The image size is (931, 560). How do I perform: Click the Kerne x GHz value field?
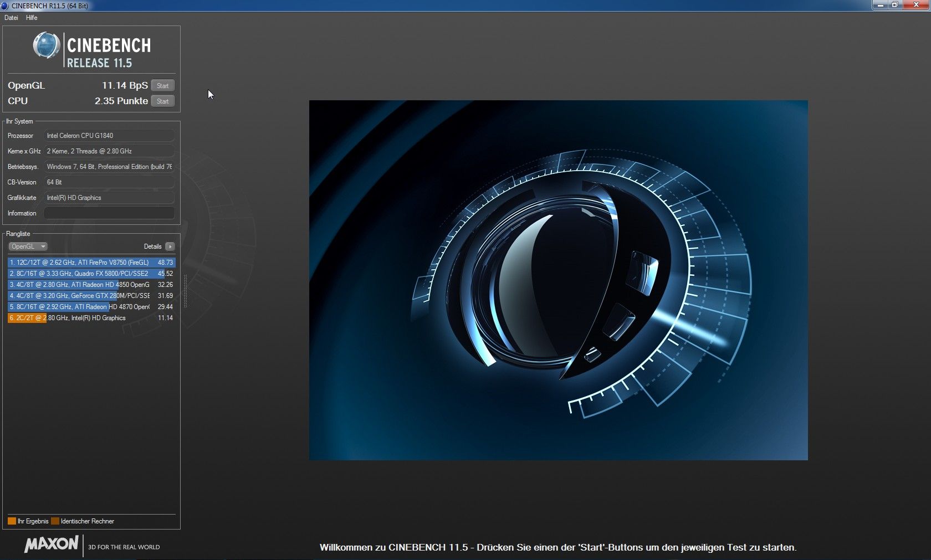coord(109,151)
